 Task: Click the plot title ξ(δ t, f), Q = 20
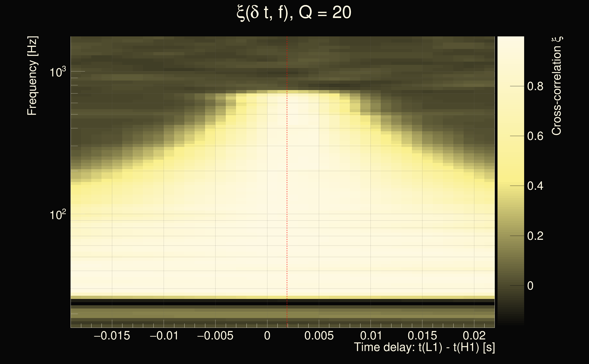click(x=294, y=13)
